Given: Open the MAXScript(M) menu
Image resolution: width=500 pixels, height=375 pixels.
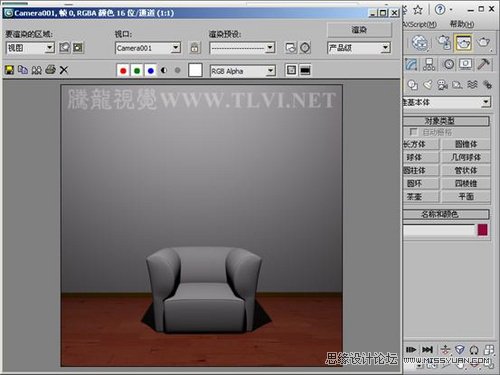Looking at the screenshot, I should [420, 24].
